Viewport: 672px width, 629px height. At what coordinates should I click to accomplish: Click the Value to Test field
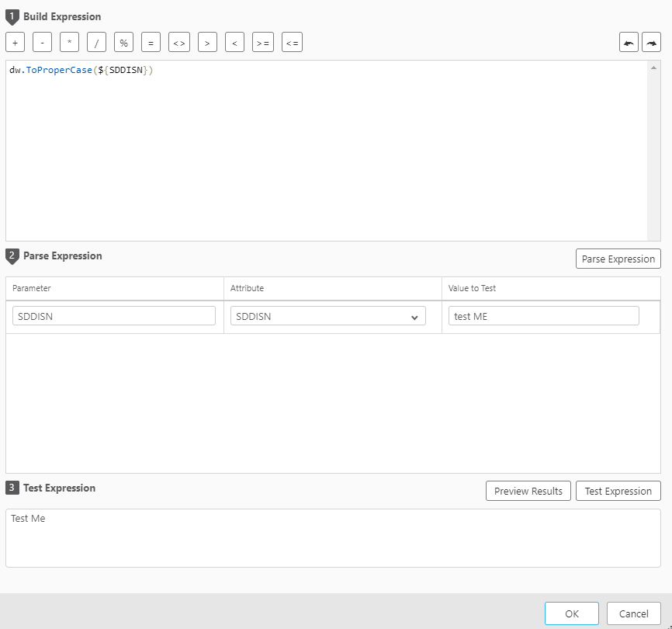click(x=542, y=315)
